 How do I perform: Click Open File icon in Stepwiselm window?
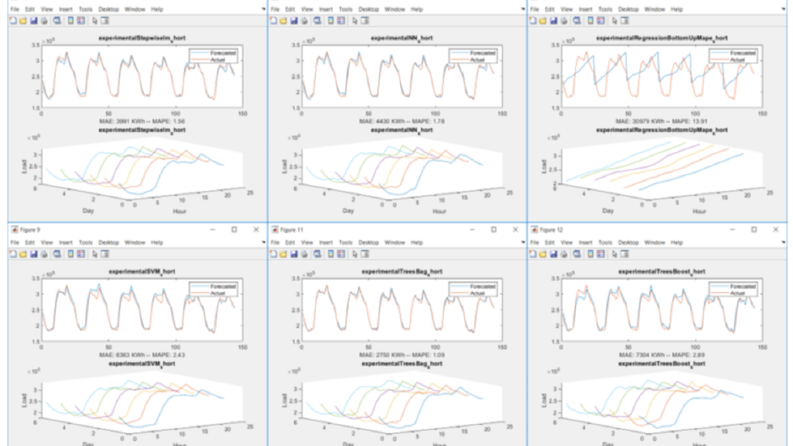pyautogui.click(x=23, y=21)
